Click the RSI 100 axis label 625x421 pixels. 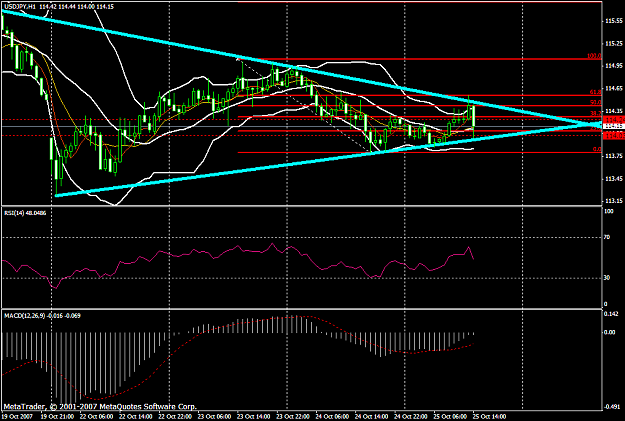609,211
